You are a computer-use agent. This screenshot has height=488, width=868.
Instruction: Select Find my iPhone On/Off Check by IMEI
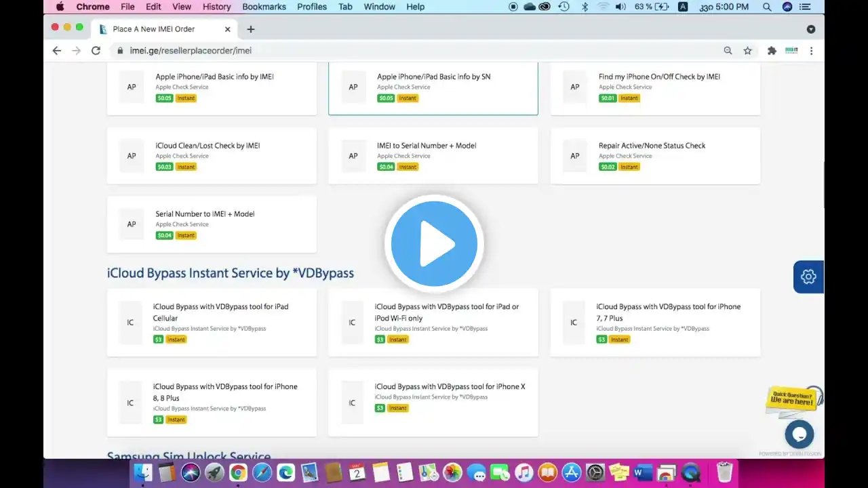(655, 87)
